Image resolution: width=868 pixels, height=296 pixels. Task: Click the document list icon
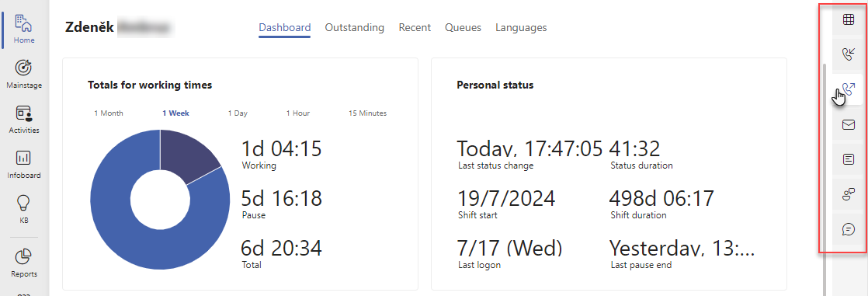pyautogui.click(x=848, y=159)
